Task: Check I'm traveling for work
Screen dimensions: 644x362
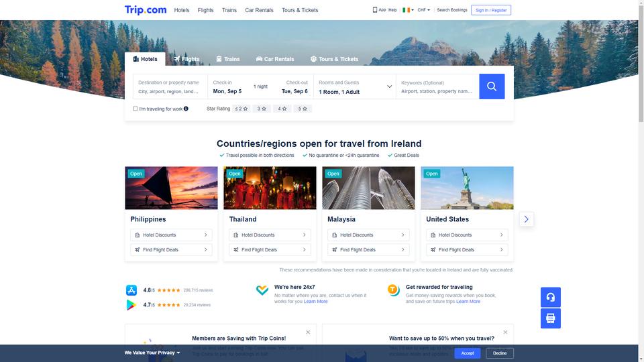Action: coord(135,109)
